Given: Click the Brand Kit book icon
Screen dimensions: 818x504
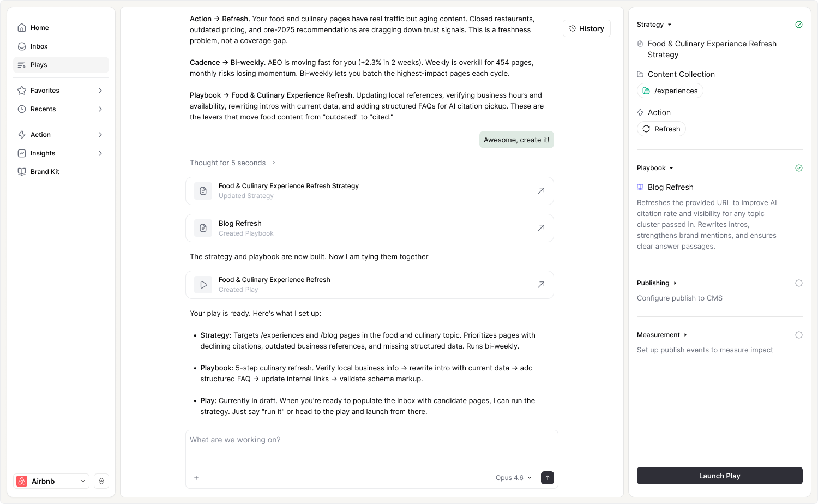Looking at the screenshot, I should tap(22, 172).
